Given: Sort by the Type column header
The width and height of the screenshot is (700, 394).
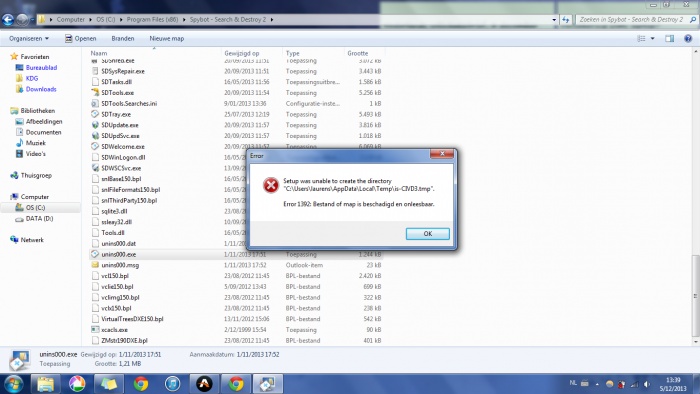Looking at the screenshot, I should tap(292, 53).
